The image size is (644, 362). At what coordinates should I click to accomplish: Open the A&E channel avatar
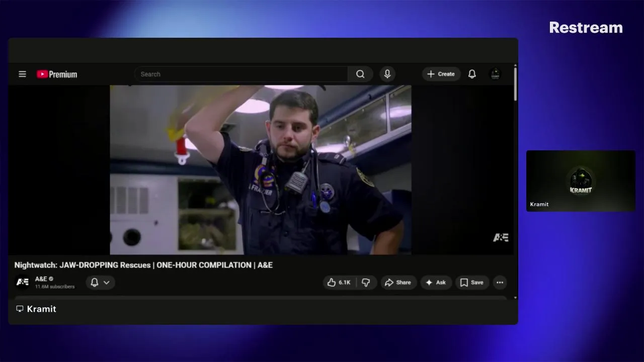pyautogui.click(x=23, y=282)
